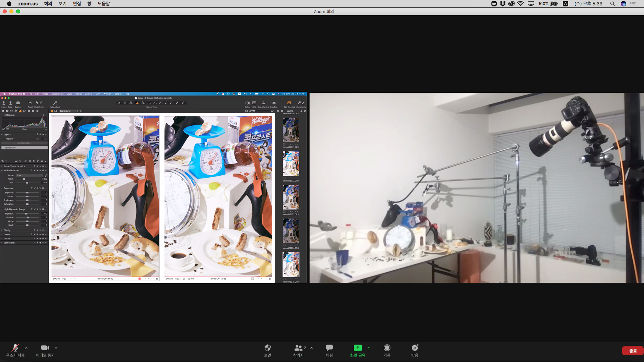Open the Participants panel icon
This screenshot has height=362, width=644.
coord(298,348)
